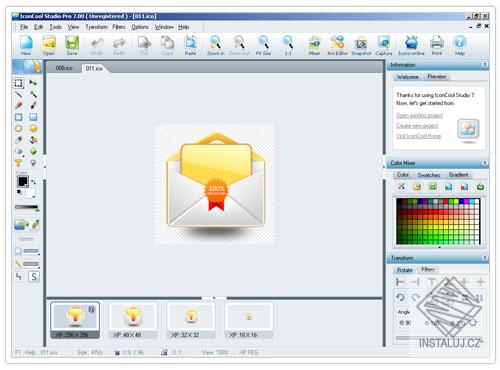Select the line drawing tool
This screenshot has height=370, width=500.
tap(19, 94)
